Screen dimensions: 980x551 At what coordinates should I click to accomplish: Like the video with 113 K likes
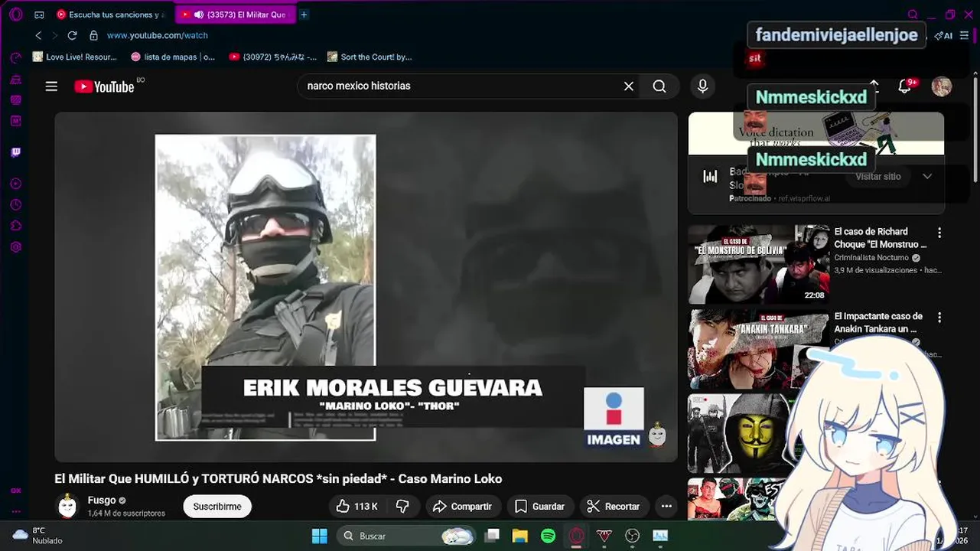[357, 507]
